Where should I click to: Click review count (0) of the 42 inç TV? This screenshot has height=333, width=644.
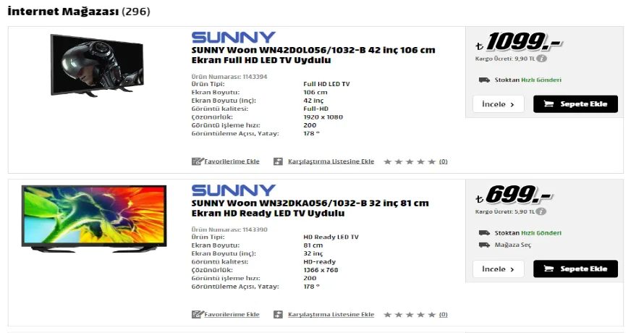(443, 161)
